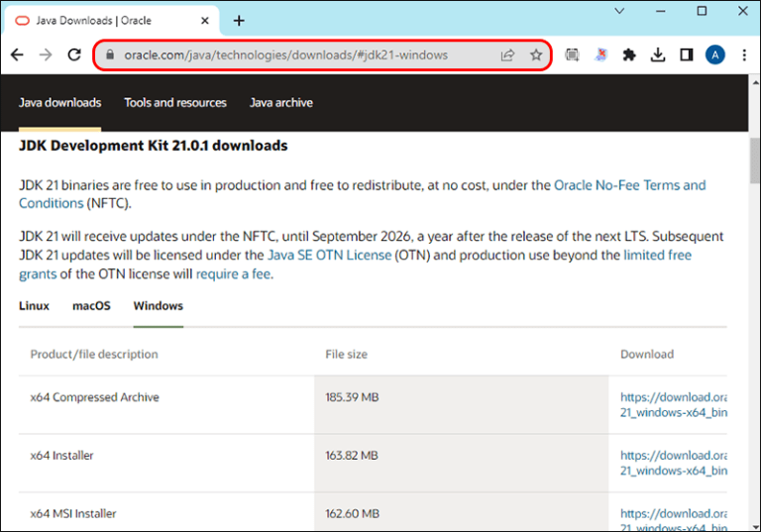Image resolution: width=761 pixels, height=532 pixels.
Task: Reload the Oracle downloads page
Action: [x=74, y=54]
